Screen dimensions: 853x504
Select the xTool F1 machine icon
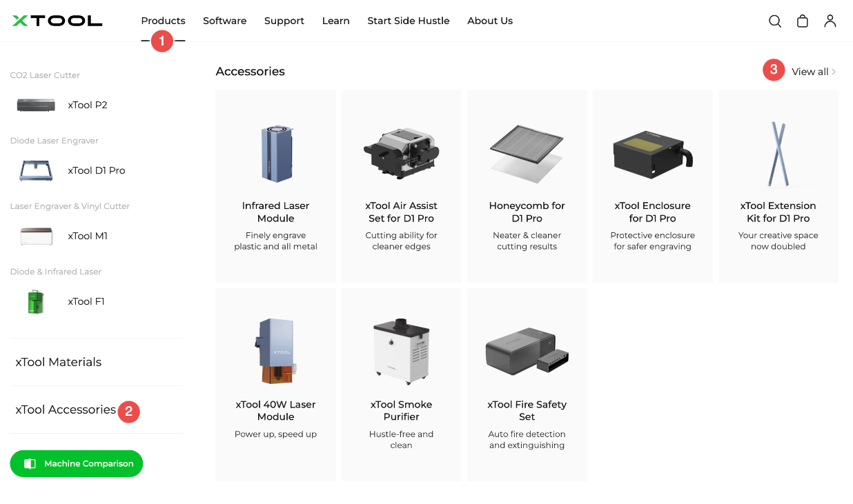(x=36, y=301)
